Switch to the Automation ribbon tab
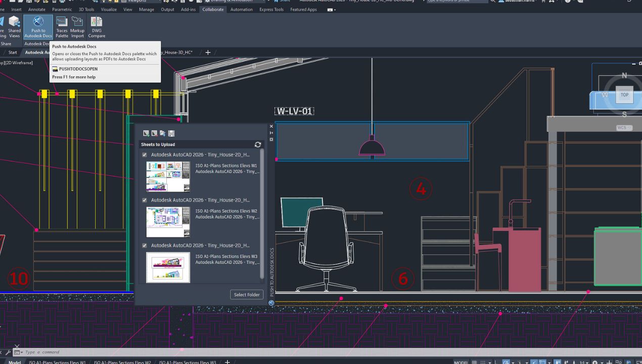 [x=242, y=10]
